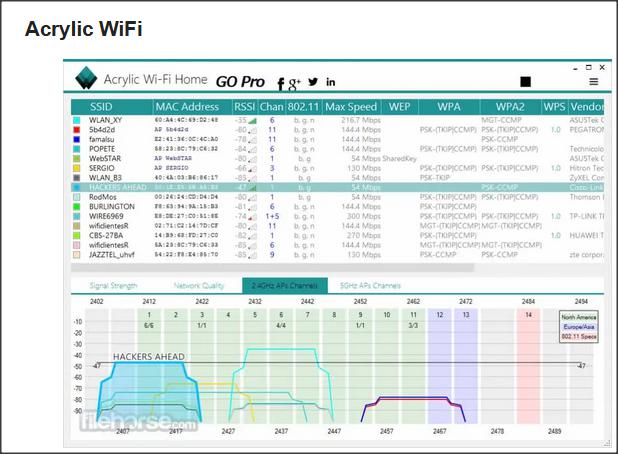Click RSSI signal icon for WIRE6969
Image resolution: width=618 pixels, height=454 pixels.
click(252, 217)
